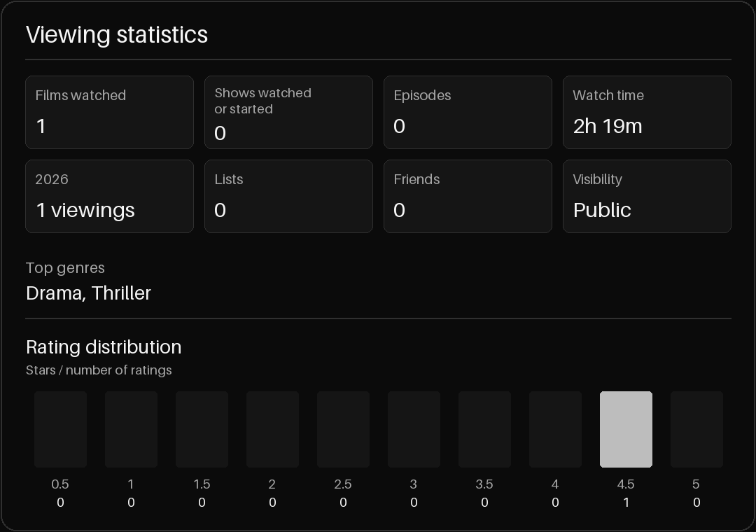The height and width of the screenshot is (532, 756).
Task: Click the 4-star rating bar
Action: coord(555,429)
